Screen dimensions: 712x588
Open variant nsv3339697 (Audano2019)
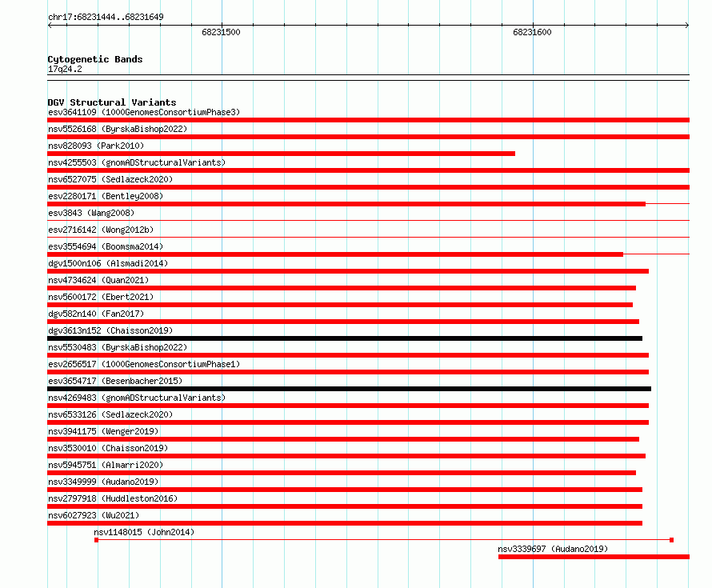pyautogui.click(x=553, y=549)
